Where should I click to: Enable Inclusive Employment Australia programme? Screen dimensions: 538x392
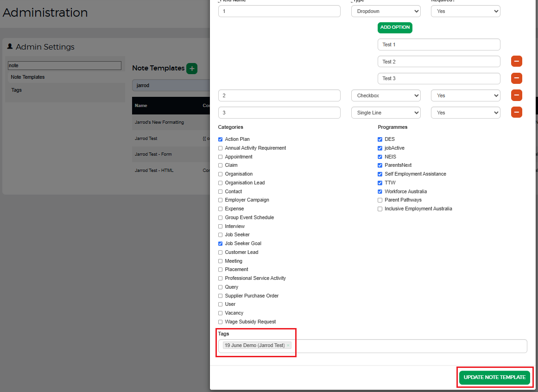point(380,209)
